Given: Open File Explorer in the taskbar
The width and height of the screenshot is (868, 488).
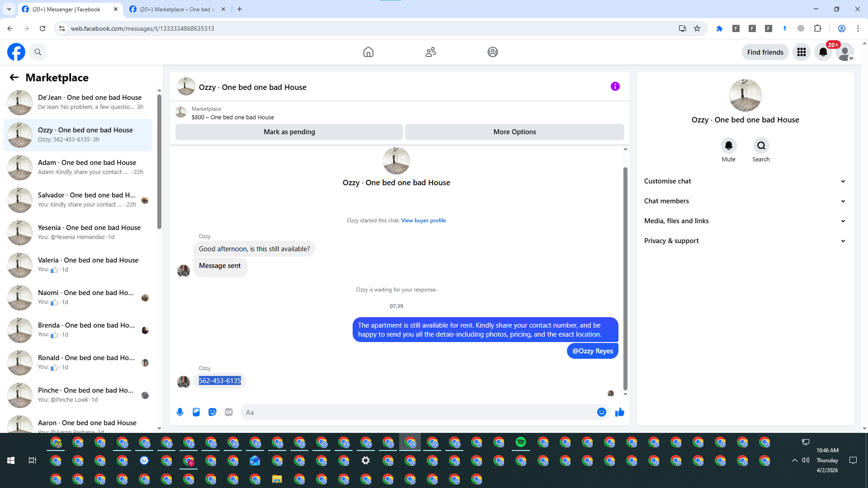Looking at the screenshot, I should pyautogui.click(x=277, y=479).
